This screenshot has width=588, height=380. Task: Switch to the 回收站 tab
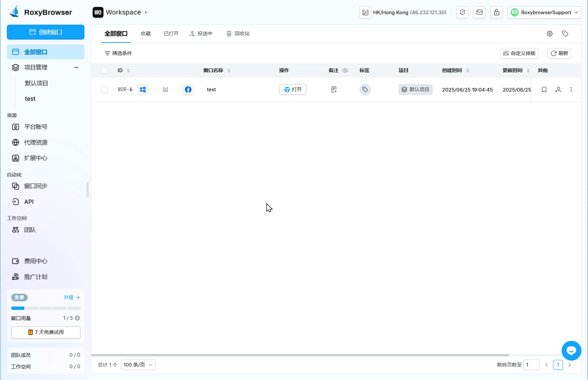[238, 34]
